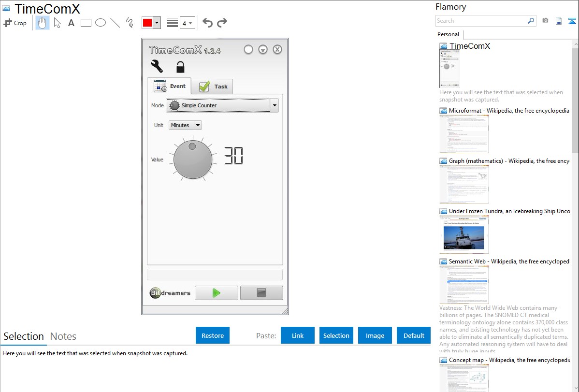The width and height of the screenshot is (579, 392).
Task: Click the Bitdreamers logo in TimeComX
Action: tap(170, 293)
